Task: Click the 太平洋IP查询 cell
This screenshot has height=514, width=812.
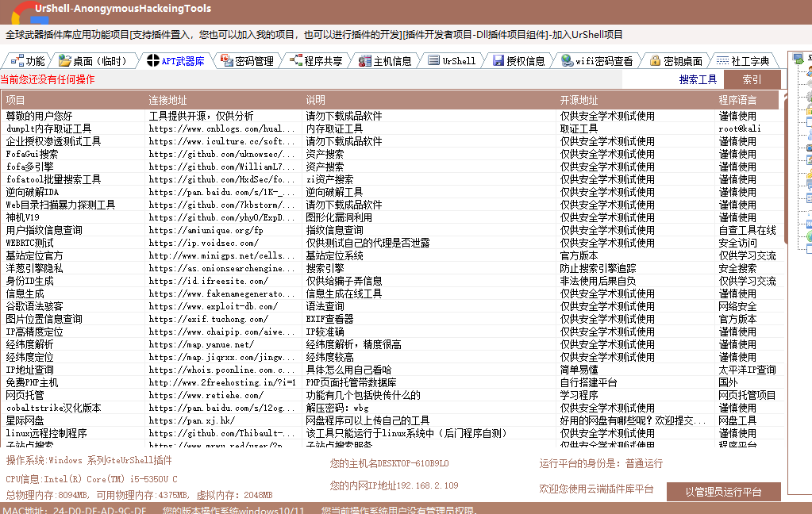Action: [x=747, y=370]
